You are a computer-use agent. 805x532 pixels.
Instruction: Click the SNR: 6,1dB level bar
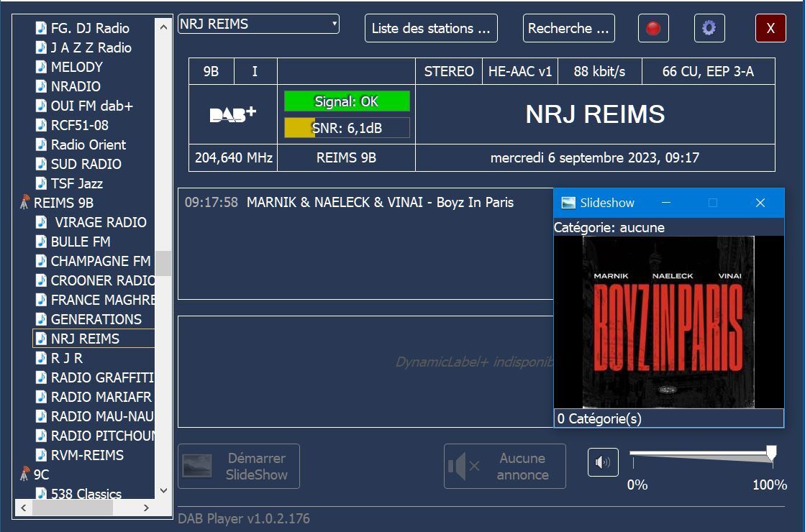coord(347,128)
